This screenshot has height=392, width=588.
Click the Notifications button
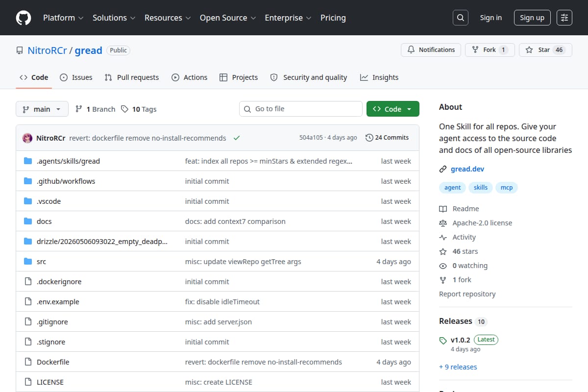pos(431,50)
